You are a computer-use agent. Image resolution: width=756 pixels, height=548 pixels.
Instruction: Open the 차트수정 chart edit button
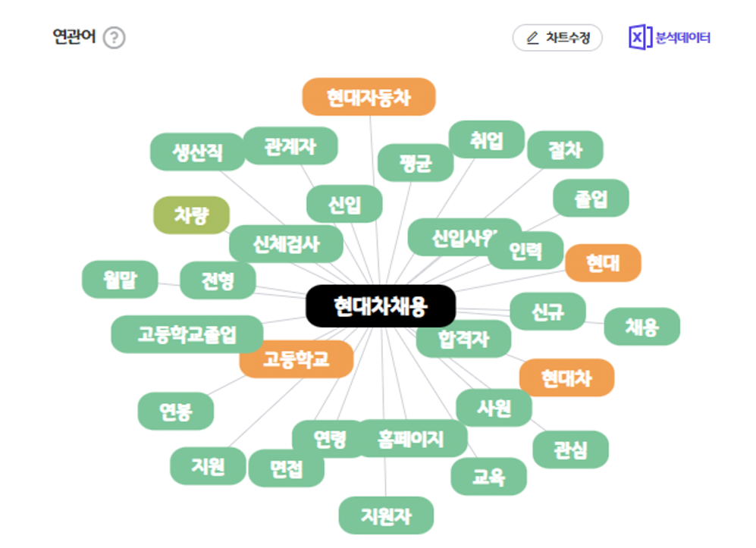point(557,38)
